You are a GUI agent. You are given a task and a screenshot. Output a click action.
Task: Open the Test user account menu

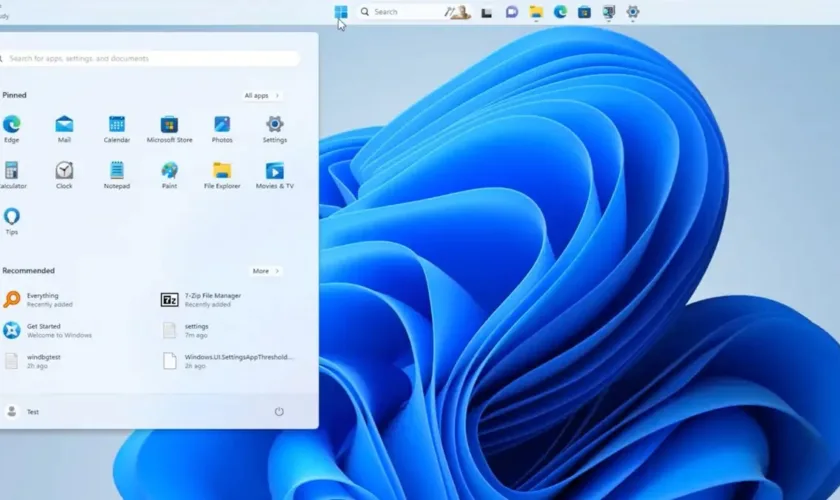tap(23, 411)
